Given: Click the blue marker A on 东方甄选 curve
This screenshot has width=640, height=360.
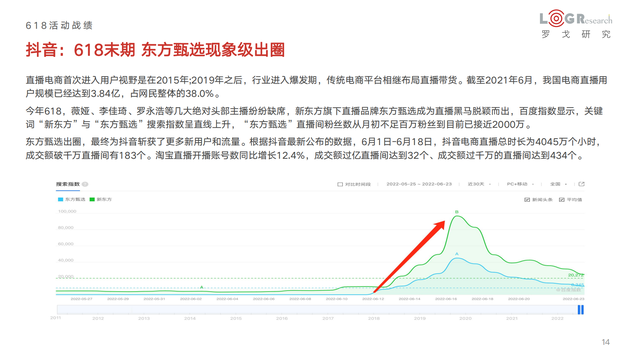Looking at the screenshot, I should (457, 254).
